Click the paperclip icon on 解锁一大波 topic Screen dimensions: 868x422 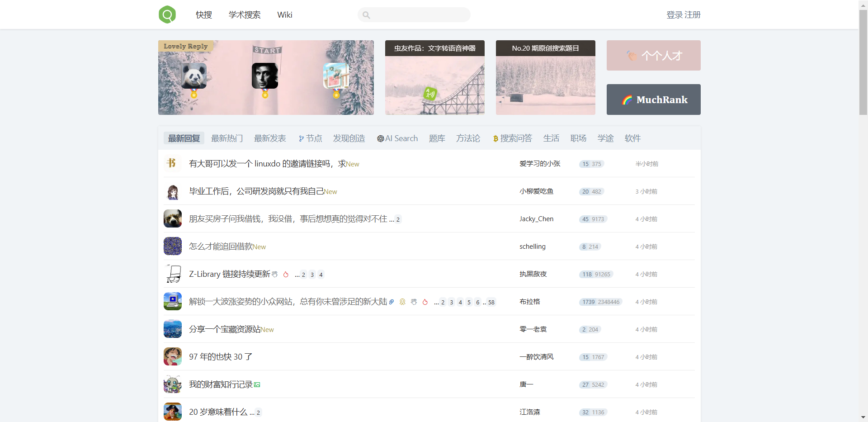point(392,302)
